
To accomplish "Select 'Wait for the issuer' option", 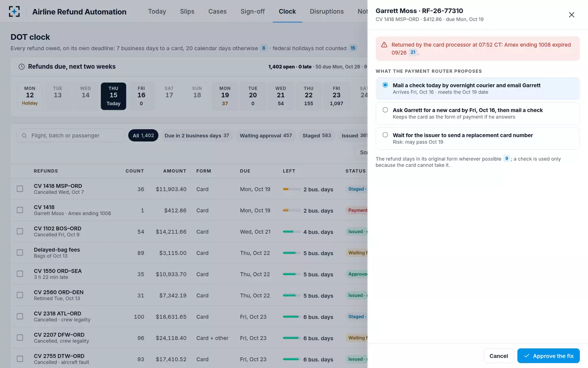I will 477,138.
